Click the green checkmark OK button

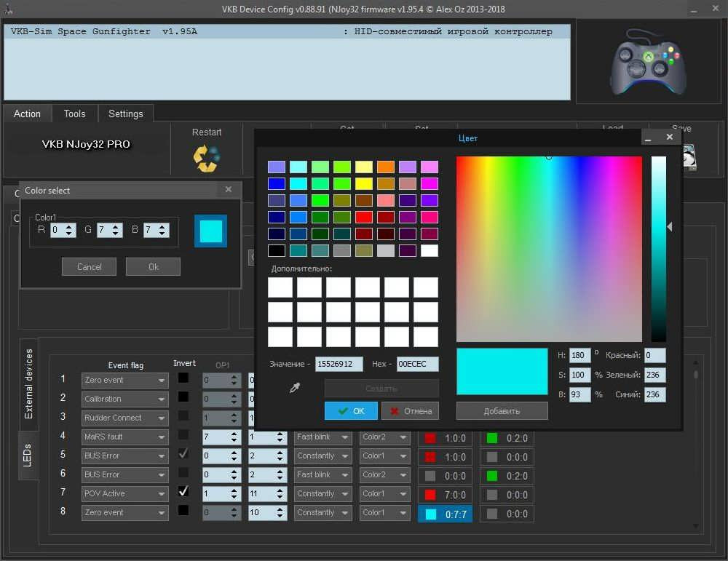point(351,410)
